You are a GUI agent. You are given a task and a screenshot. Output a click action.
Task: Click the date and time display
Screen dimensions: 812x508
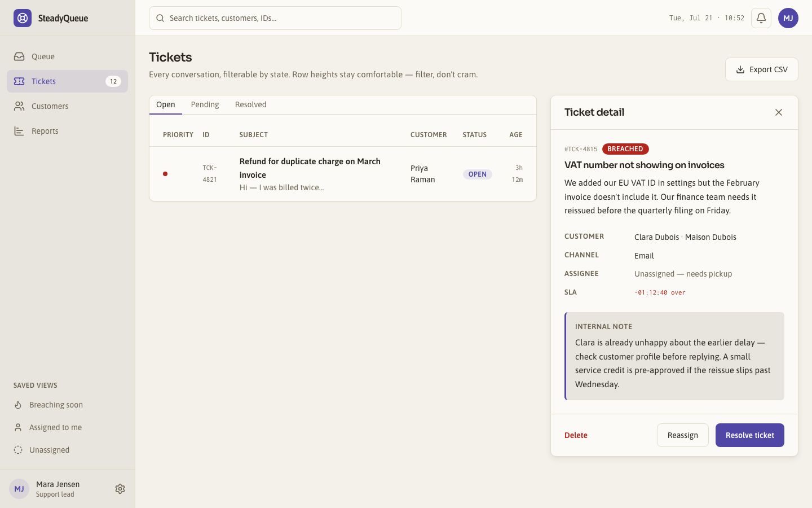click(707, 18)
